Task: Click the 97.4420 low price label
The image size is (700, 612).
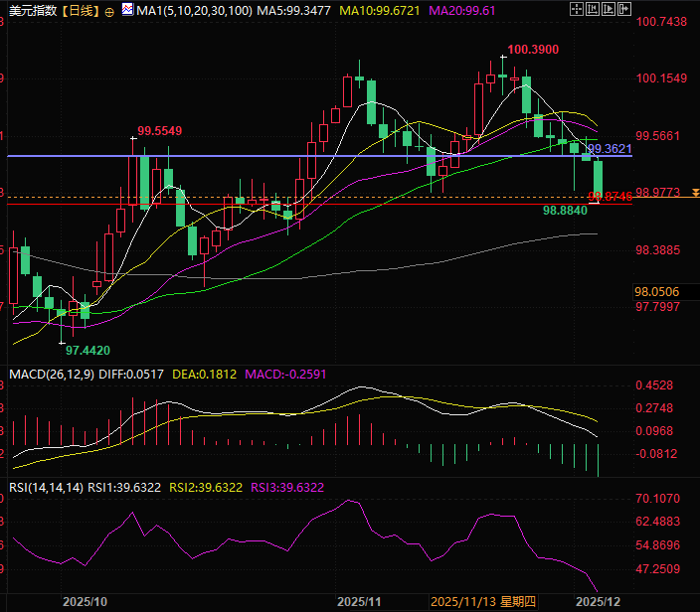Action: 87,350
